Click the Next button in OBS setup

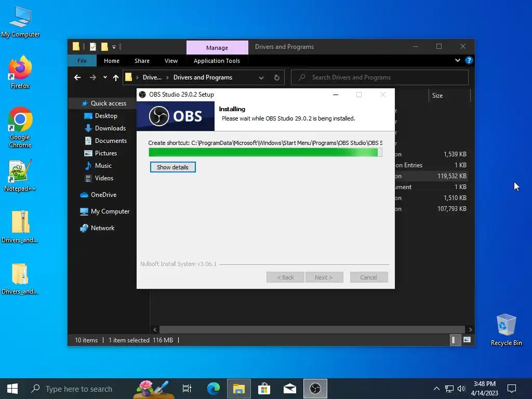[x=324, y=277]
